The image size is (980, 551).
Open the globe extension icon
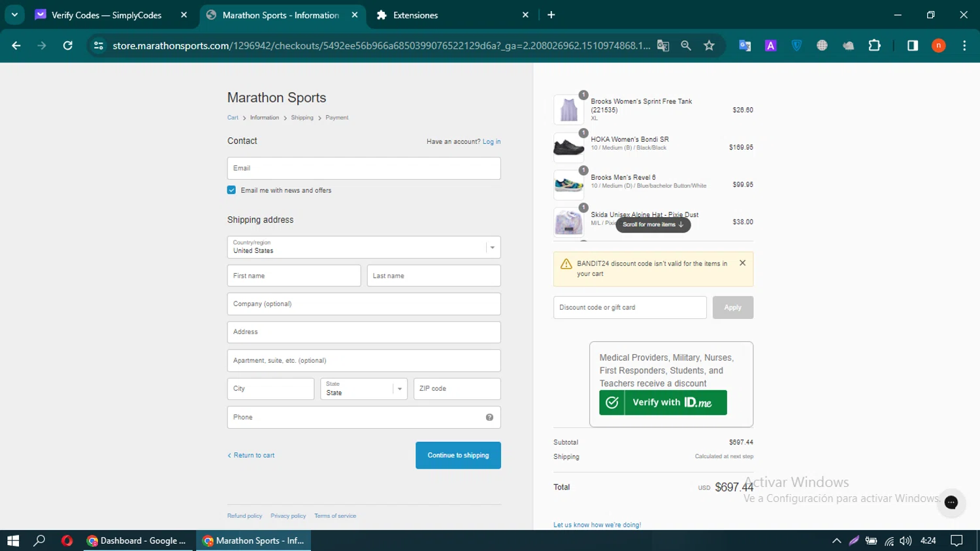[822, 46]
